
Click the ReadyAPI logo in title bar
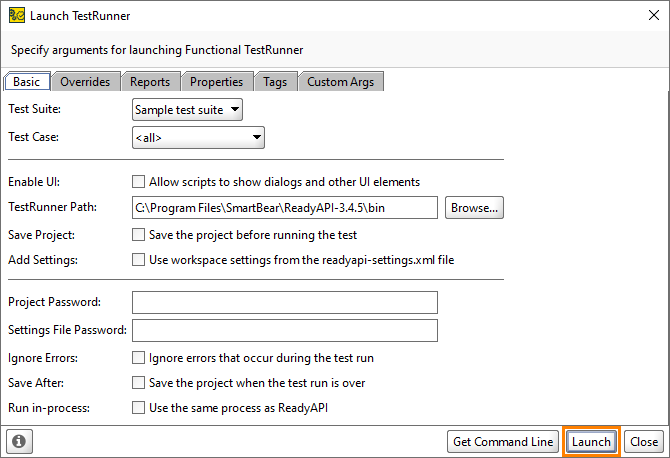click(x=17, y=15)
